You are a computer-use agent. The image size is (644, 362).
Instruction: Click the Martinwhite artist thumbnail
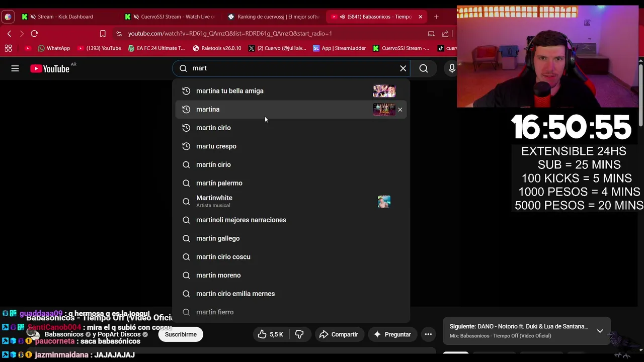(384, 202)
